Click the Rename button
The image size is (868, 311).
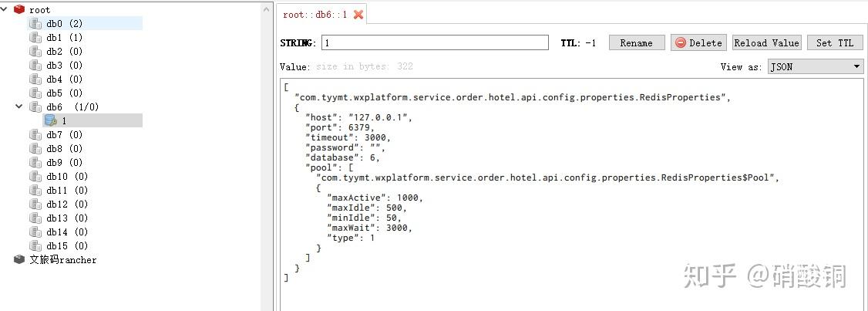tap(636, 43)
